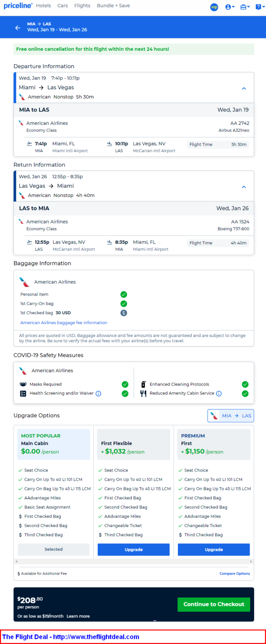Image resolution: width=266 pixels, height=644 pixels.
Task: Click the priceline logo
Action: tap(18, 6)
